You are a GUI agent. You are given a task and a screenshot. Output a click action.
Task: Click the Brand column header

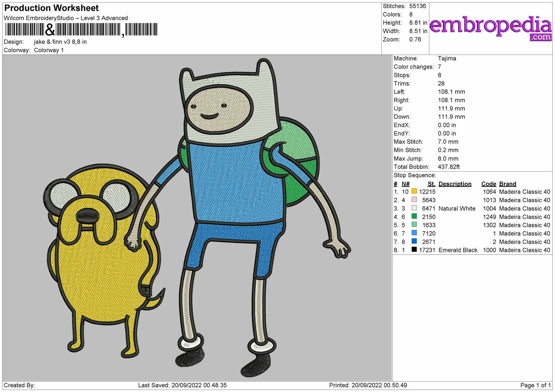point(507,184)
